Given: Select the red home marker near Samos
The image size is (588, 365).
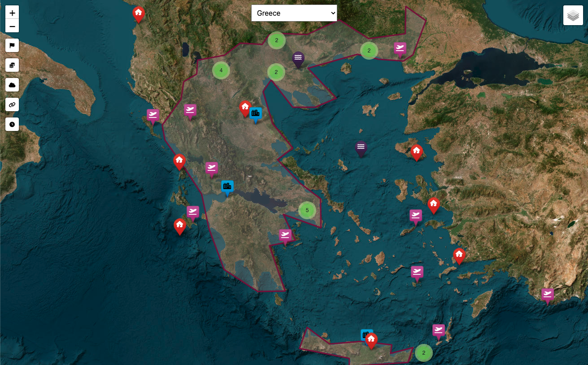Looking at the screenshot, I should 433,205.
